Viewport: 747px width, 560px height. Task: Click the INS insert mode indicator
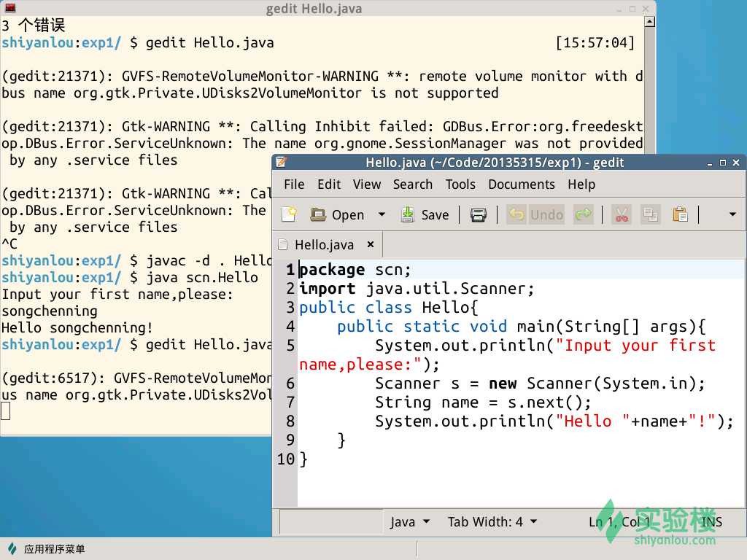[711, 522]
